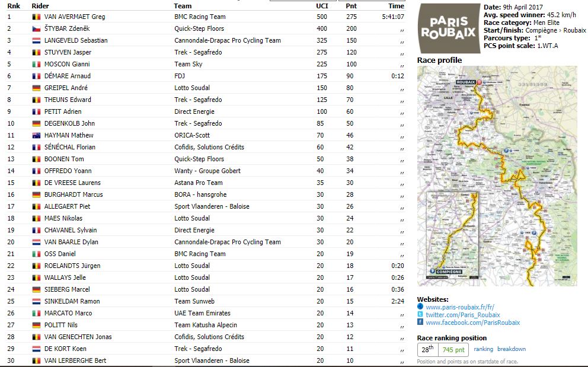Viewport: 588px width, 367px height.
Task: Click the flag icon next to SÉNÉCHAL Florian
Action: 36,147
